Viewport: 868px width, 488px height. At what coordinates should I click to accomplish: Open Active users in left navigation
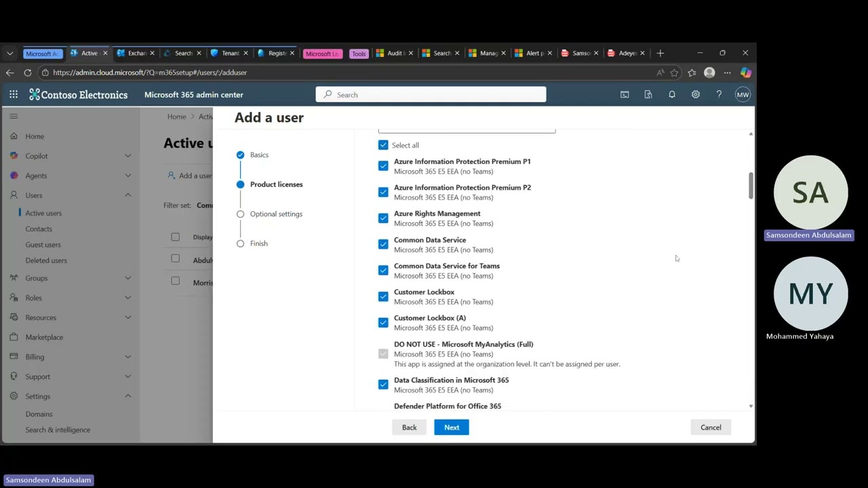point(43,213)
